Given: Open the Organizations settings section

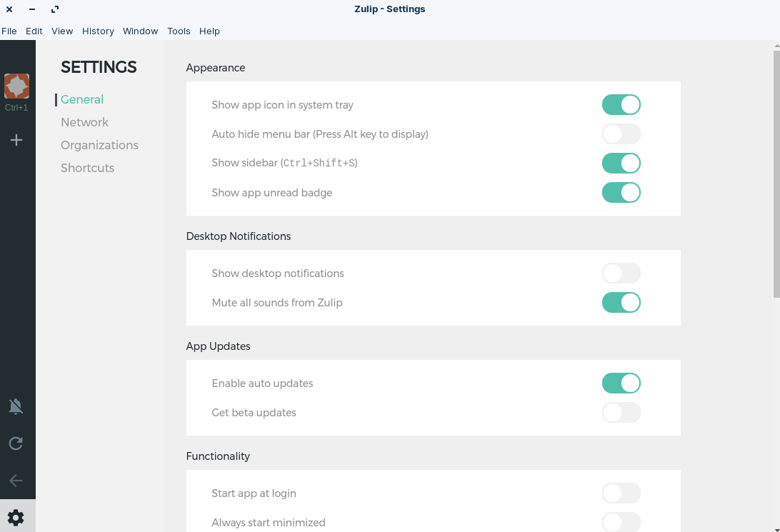Looking at the screenshot, I should 99,145.
